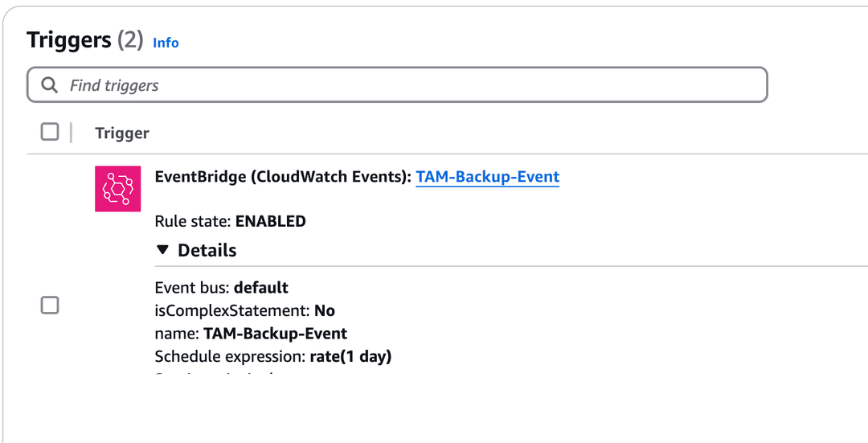Click the trigger count (2) in heading
Screen dimensions: 868x443
point(130,40)
